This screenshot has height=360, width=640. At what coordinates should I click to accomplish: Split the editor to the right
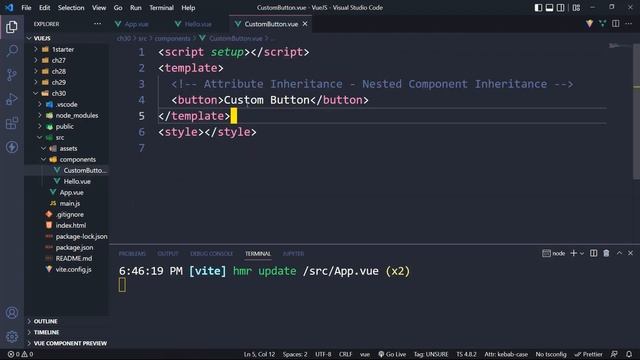pos(616,24)
